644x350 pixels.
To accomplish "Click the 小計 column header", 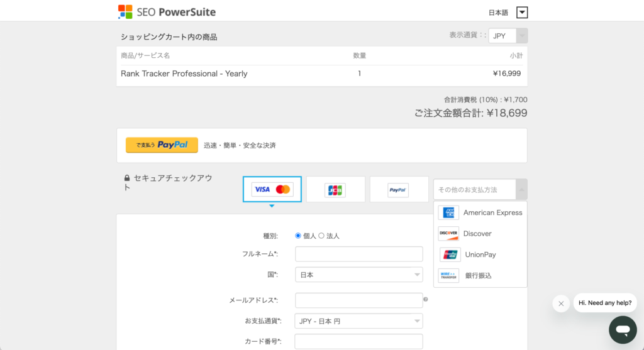I will pyautogui.click(x=516, y=55).
